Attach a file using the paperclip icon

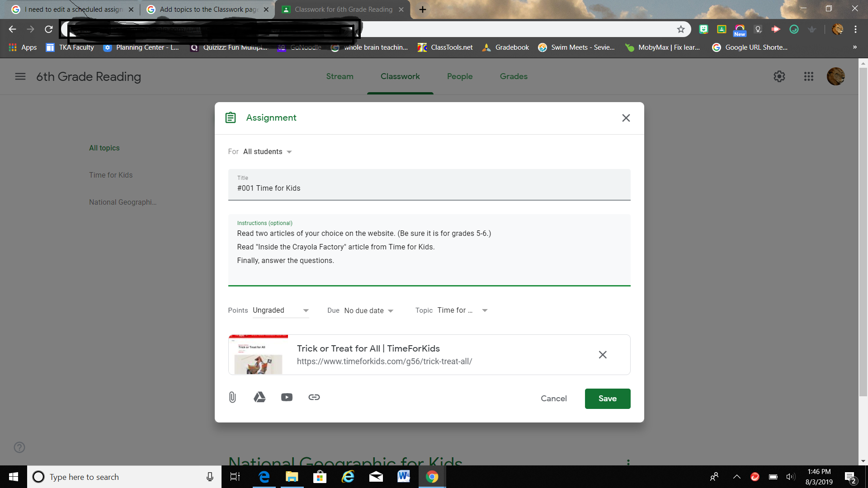click(232, 397)
